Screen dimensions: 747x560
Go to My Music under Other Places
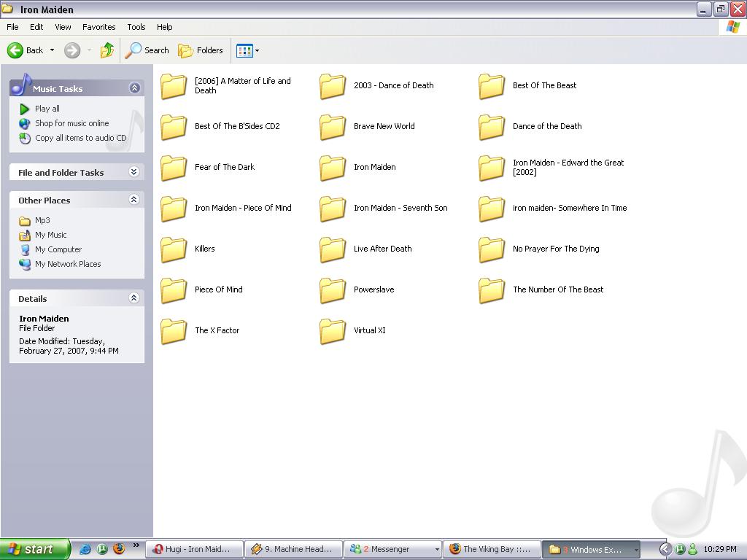(51, 236)
